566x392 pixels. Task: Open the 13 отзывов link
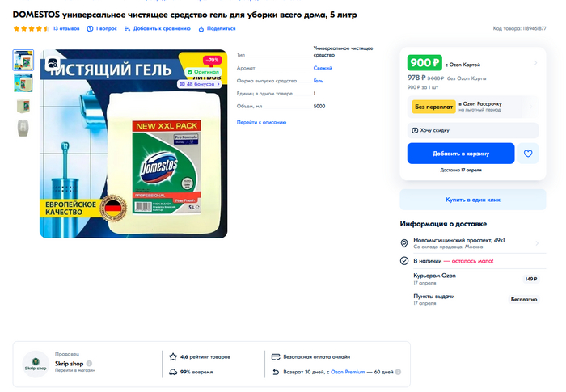click(66, 28)
